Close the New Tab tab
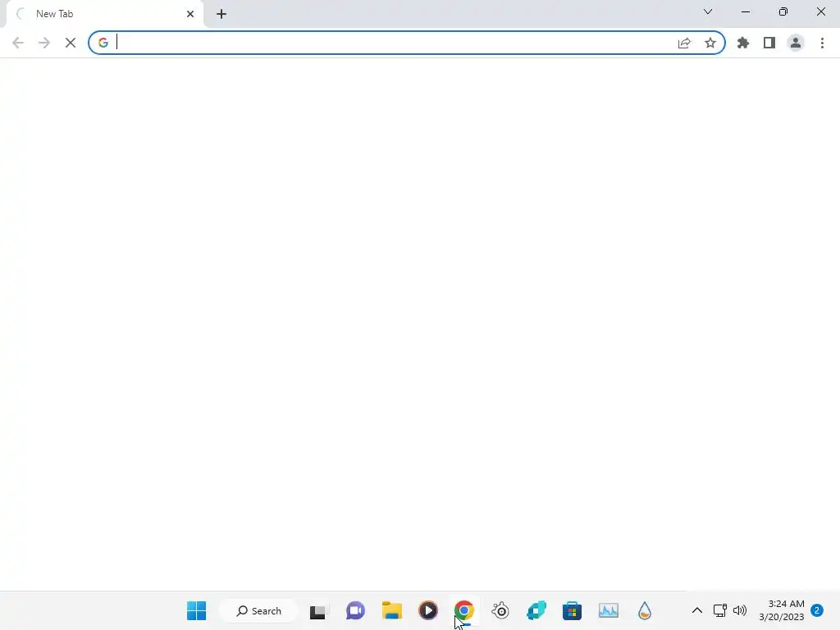Image resolution: width=840 pixels, height=630 pixels. [190, 14]
